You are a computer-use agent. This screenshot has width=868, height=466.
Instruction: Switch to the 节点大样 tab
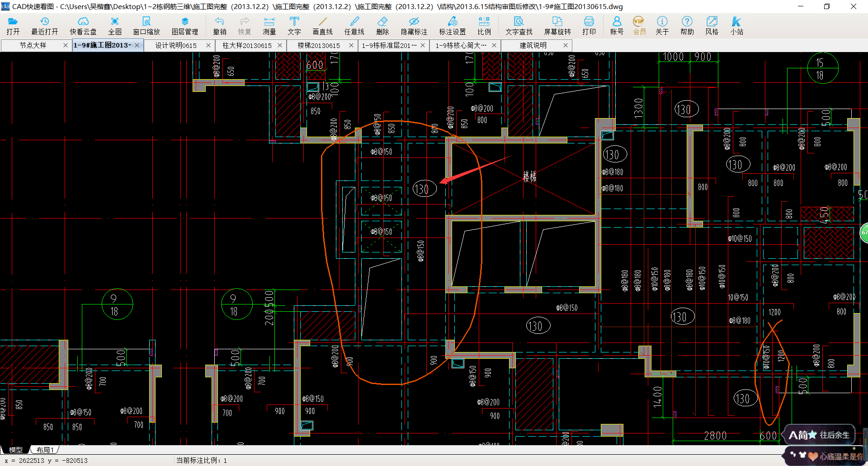(33, 45)
